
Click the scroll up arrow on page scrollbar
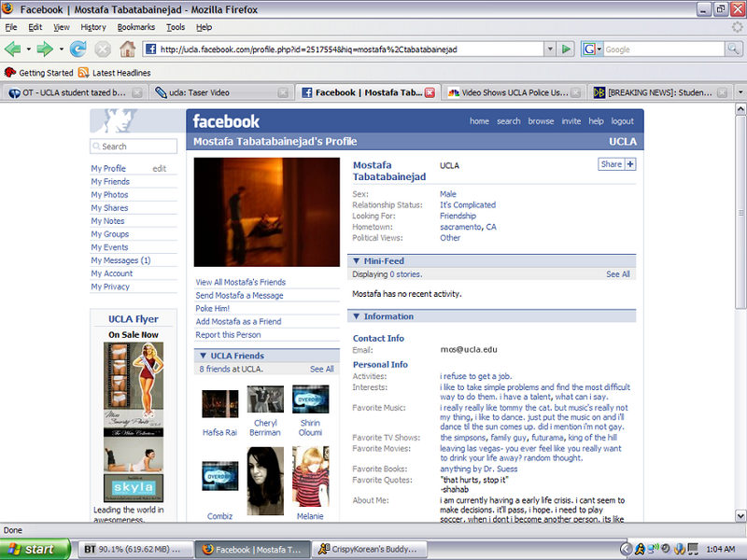[x=740, y=109]
